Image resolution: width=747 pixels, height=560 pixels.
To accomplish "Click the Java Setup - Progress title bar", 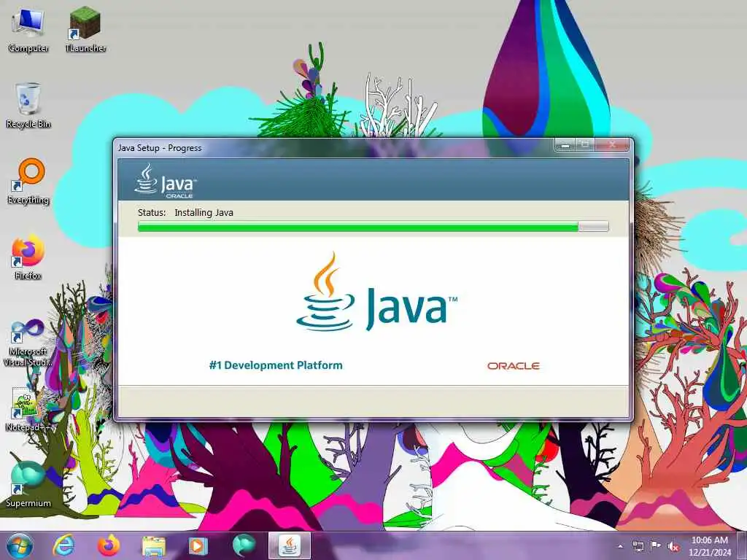I will [x=333, y=147].
